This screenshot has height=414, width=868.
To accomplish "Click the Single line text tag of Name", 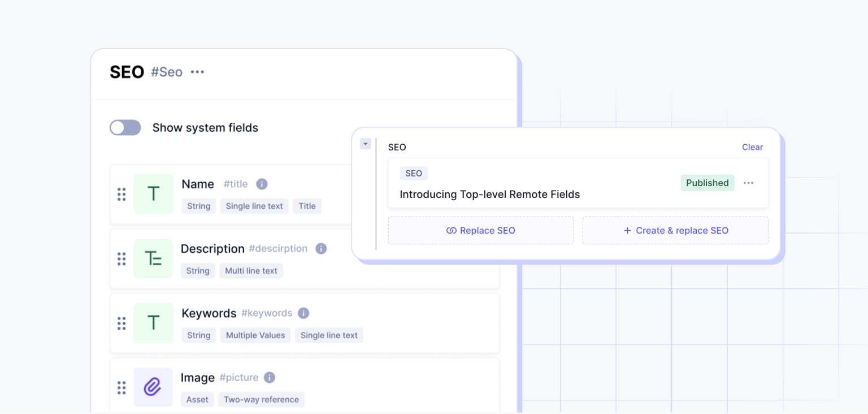I will pyautogui.click(x=254, y=206).
